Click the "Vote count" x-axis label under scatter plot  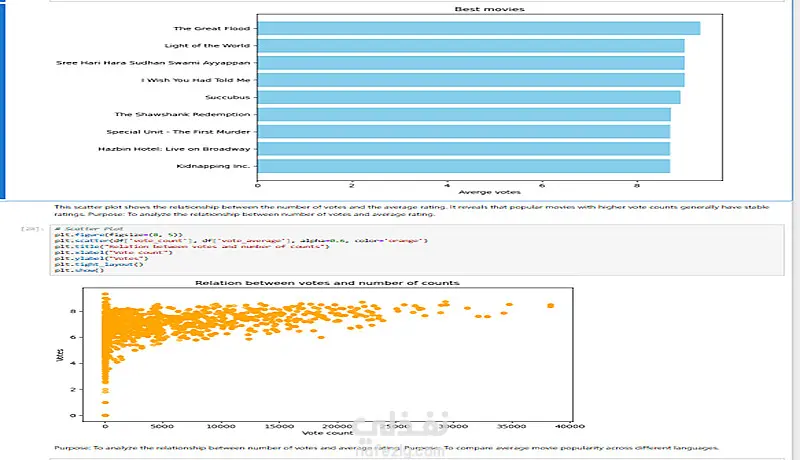pyautogui.click(x=327, y=433)
